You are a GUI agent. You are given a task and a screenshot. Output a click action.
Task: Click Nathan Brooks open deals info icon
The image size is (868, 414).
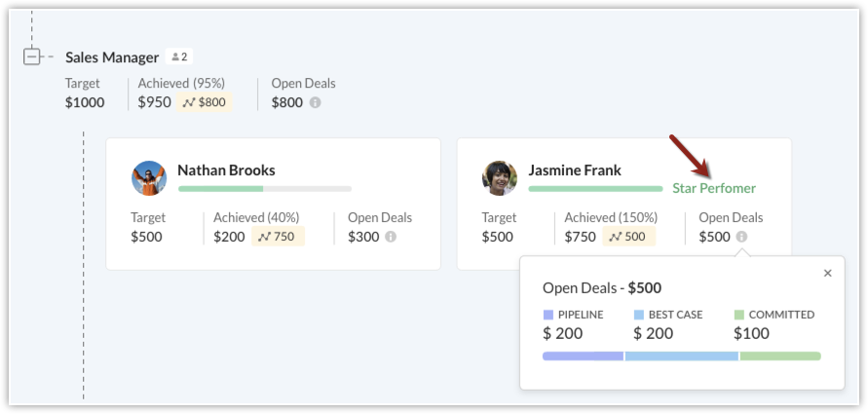(391, 237)
